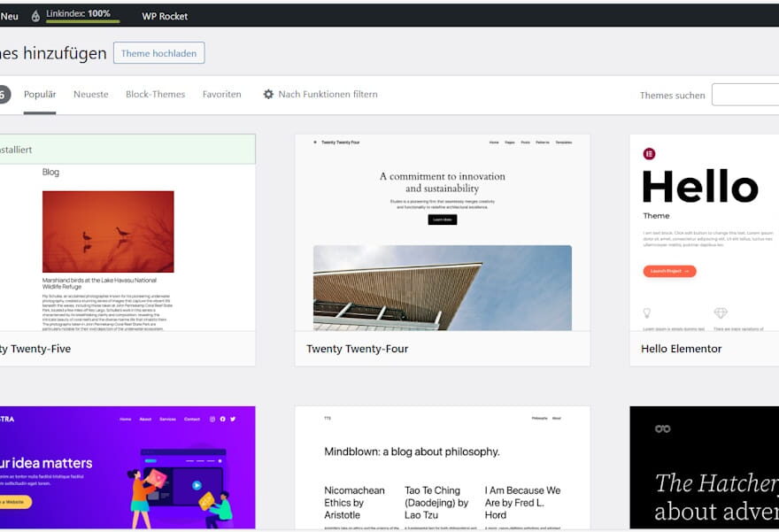Viewport: 779px width, 532px height.
Task: Open the Neu menu in admin bar
Action: (x=9, y=16)
